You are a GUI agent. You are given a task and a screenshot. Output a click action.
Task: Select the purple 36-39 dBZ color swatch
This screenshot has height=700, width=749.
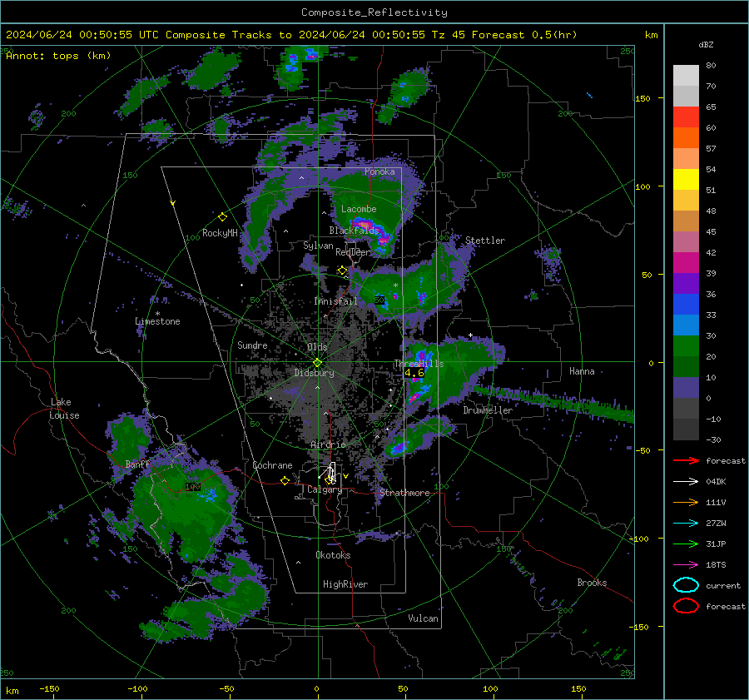686,284
